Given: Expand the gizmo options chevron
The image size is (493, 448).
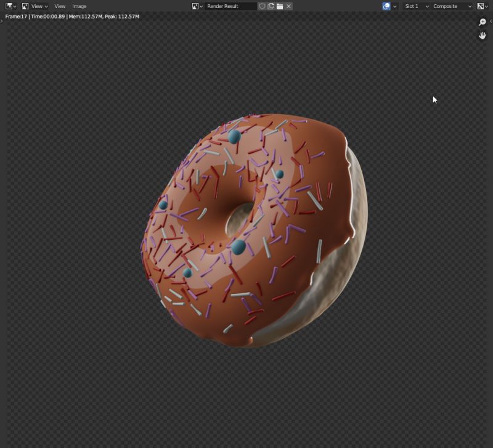Looking at the screenshot, I should pyautogui.click(x=395, y=6).
